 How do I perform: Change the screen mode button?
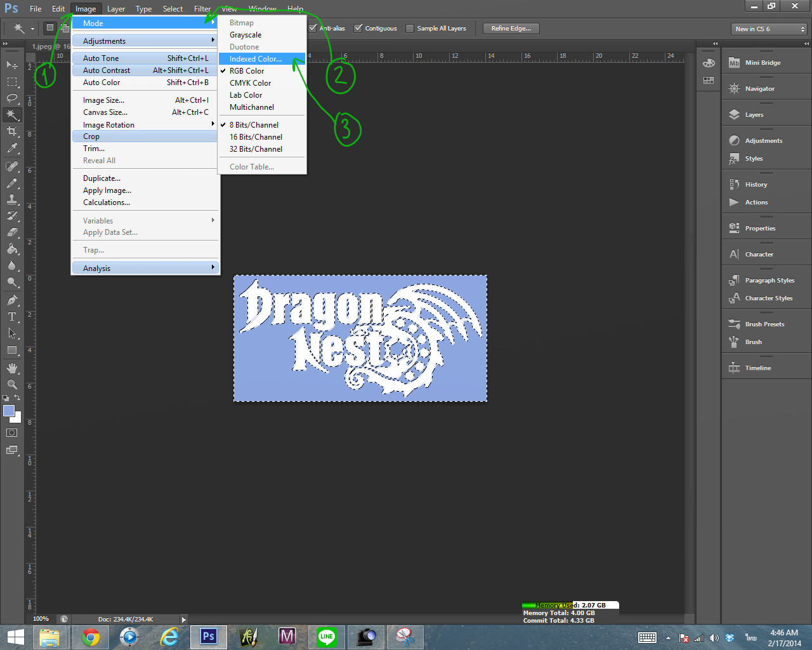click(12, 450)
